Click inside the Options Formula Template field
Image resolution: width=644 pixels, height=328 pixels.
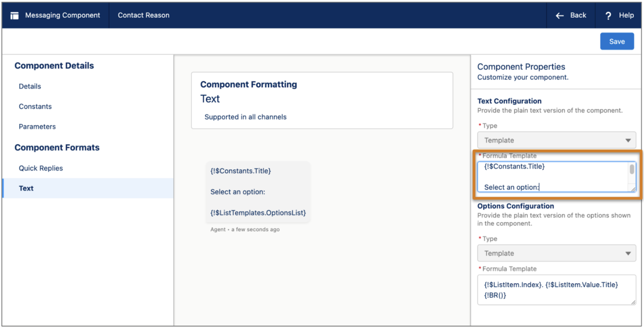click(x=556, y=289)
